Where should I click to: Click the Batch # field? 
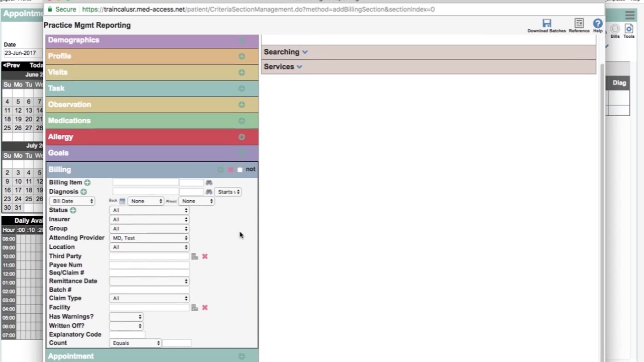pos(149,290)
